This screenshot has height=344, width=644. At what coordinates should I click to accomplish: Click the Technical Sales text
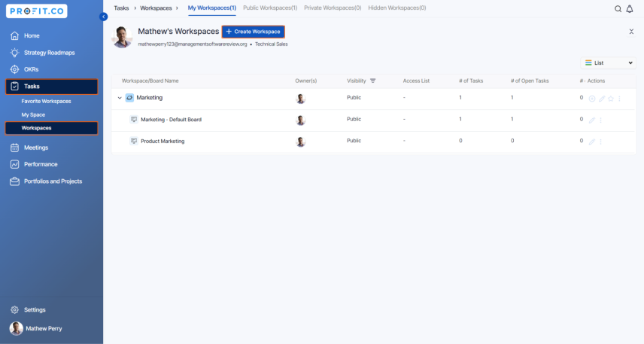pyautogui.click(x=271, y=44)
